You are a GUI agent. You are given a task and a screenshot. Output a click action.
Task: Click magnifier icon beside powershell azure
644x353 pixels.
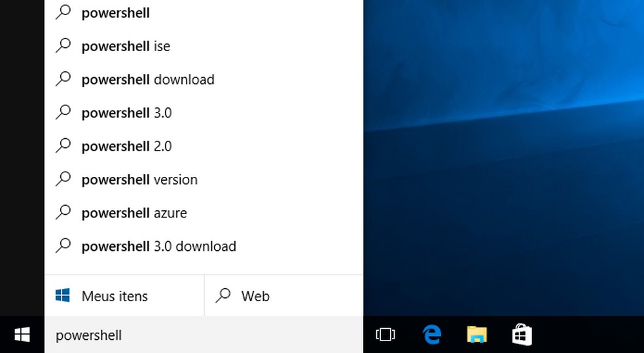click(x=63, y=212)
